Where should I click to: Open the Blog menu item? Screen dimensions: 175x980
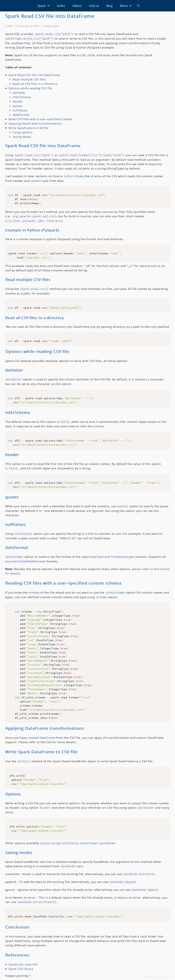point(110,6)
